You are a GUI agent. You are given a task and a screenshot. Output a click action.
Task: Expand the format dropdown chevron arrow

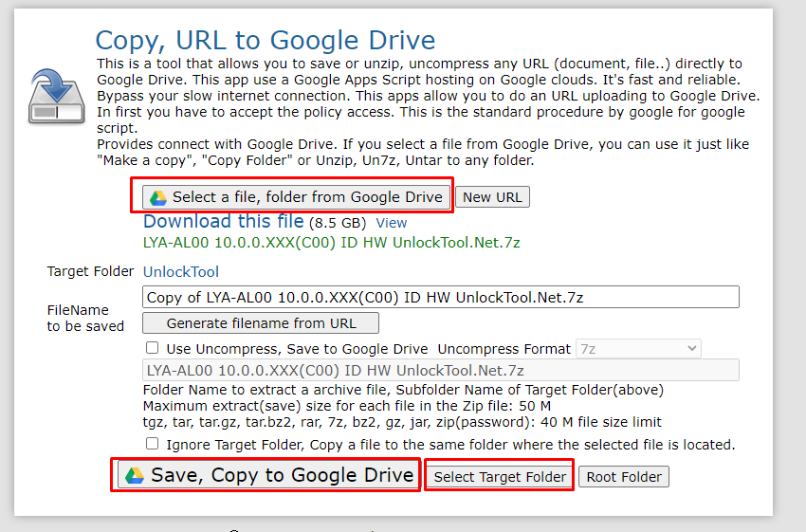point(692,348)
